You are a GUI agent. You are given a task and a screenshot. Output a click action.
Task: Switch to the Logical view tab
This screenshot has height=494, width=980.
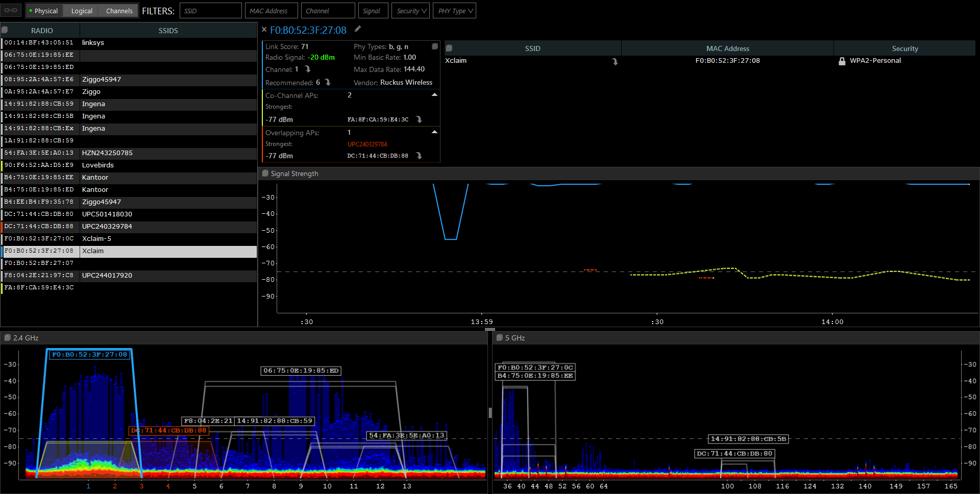coord(82,11)
